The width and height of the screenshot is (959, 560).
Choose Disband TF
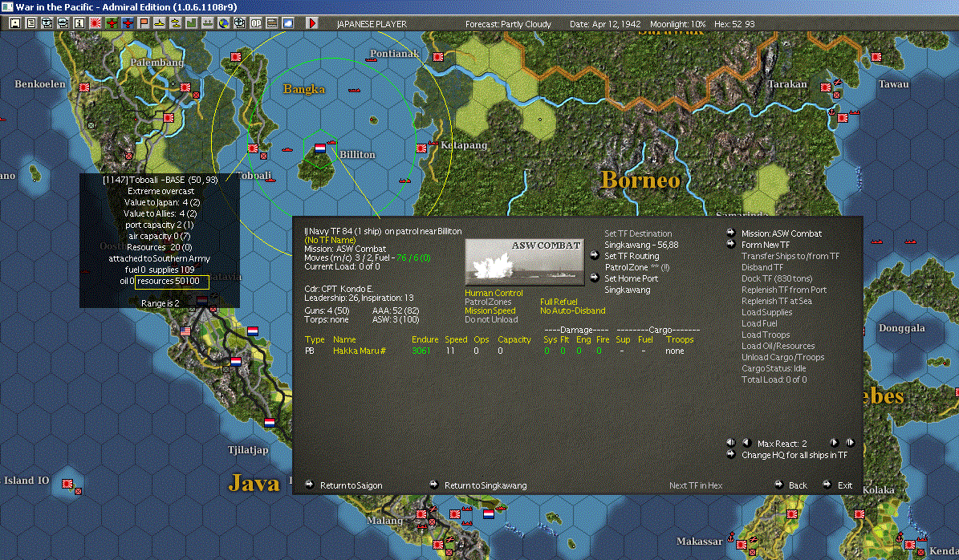pyautogui.click(x=762, y=267)
